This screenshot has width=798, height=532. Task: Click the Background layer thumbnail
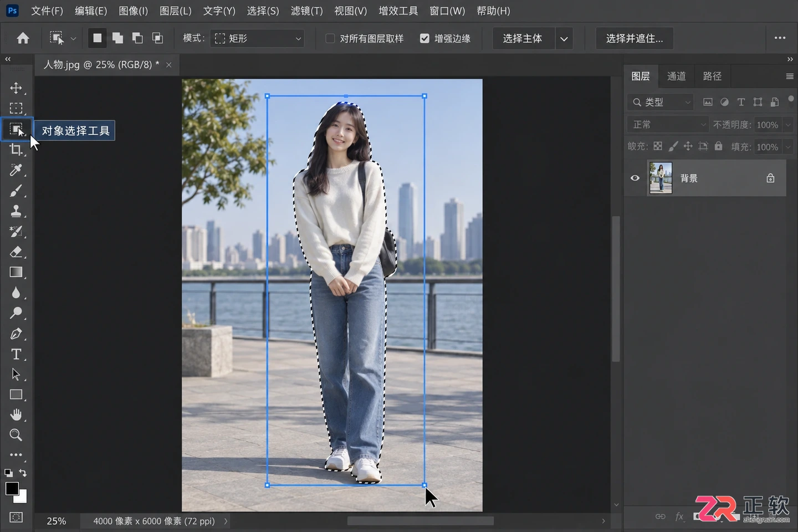click(x=661, y=178)
